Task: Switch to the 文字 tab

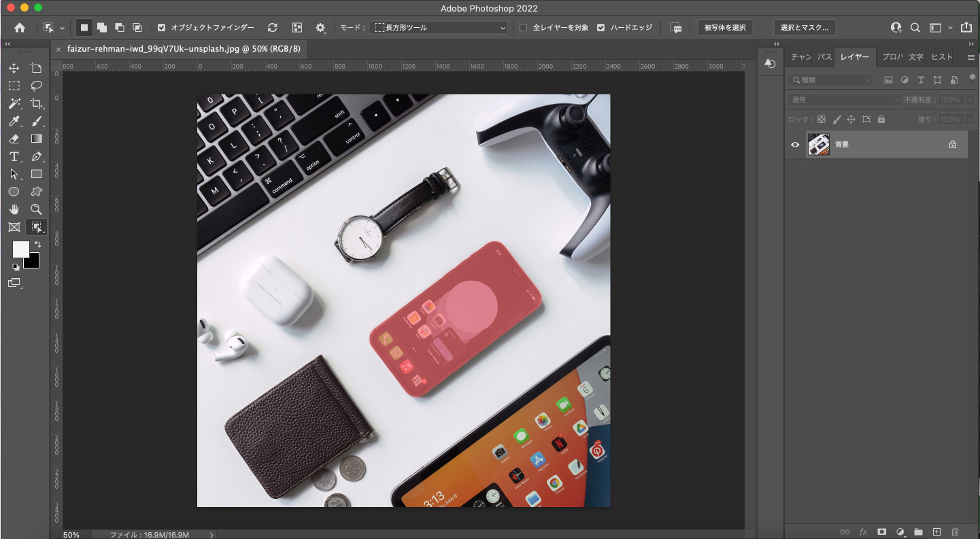Action: [915, 57]
